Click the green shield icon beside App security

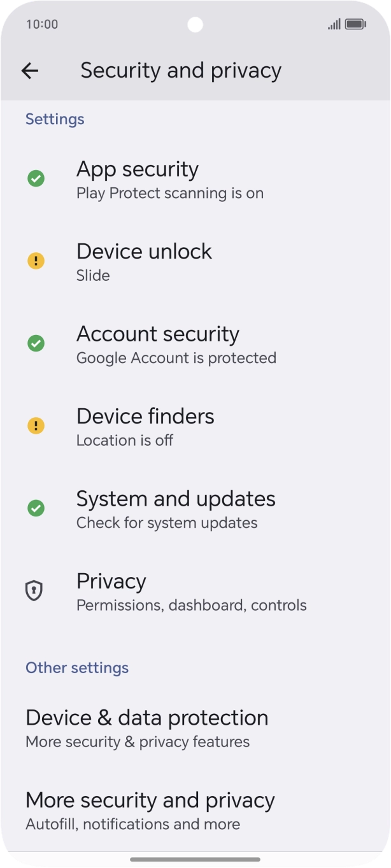point(36,178)
